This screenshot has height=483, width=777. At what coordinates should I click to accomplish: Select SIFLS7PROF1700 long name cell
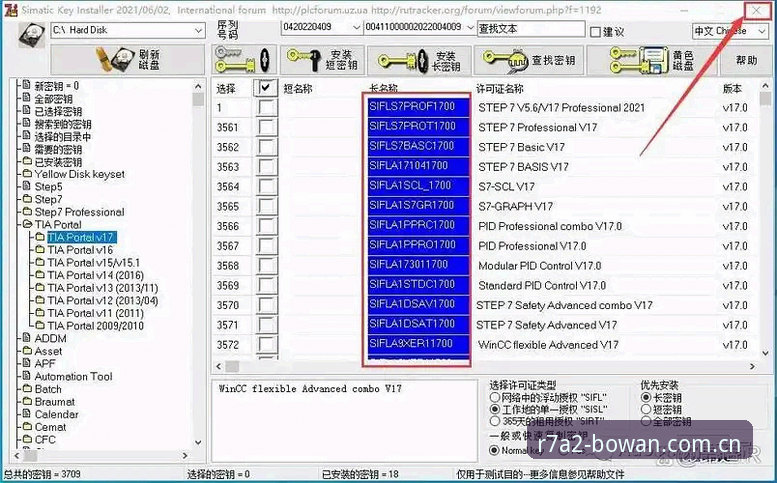[418, 107]
